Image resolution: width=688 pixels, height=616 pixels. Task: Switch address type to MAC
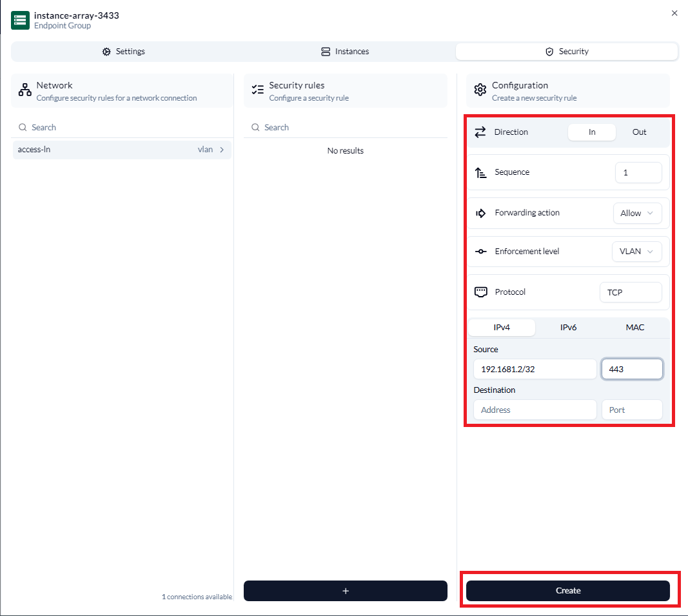(634, 328)
